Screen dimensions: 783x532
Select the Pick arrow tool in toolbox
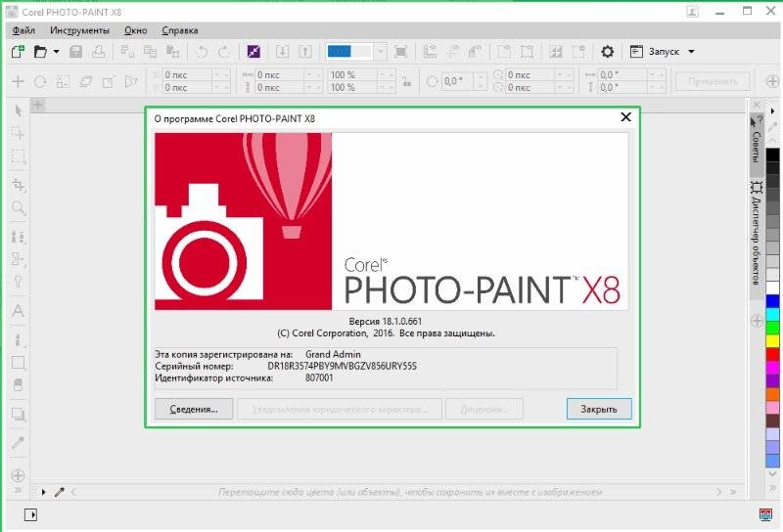tap(18, 110)
